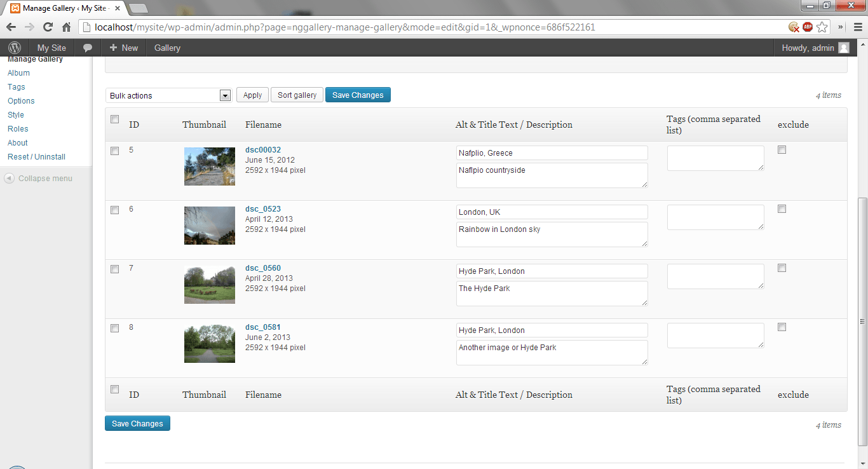The height and width of the screenshot is (469, 868).
Task: Go to the browser home icon
Action: 66,27
